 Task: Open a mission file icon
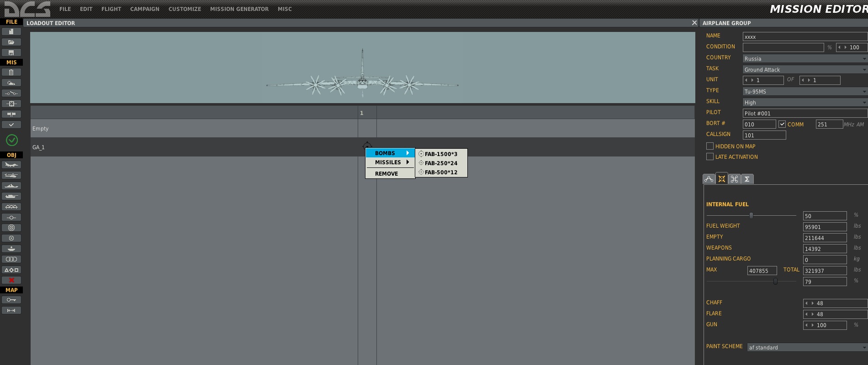11,42
